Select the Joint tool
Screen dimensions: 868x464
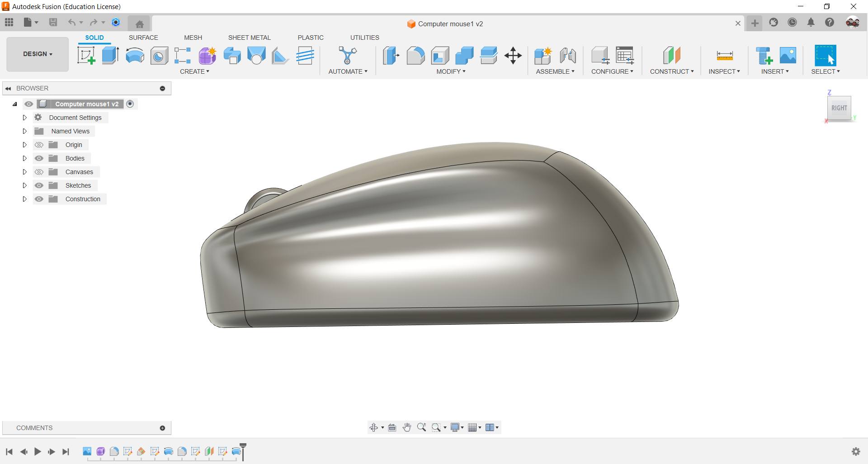568,56
